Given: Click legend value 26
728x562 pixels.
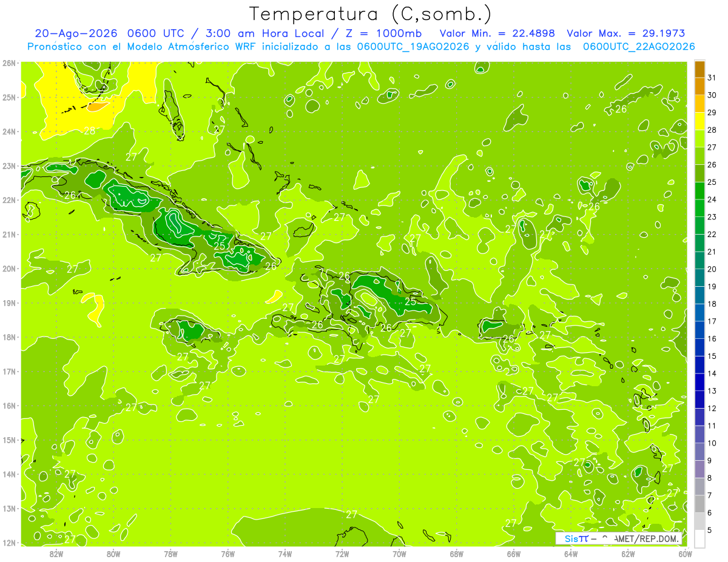Looking at the screenshot, I should tap(712, 165).
